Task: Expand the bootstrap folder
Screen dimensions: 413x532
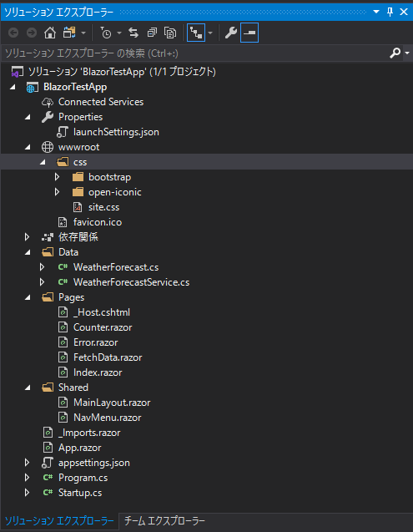Action: point(57,177)
